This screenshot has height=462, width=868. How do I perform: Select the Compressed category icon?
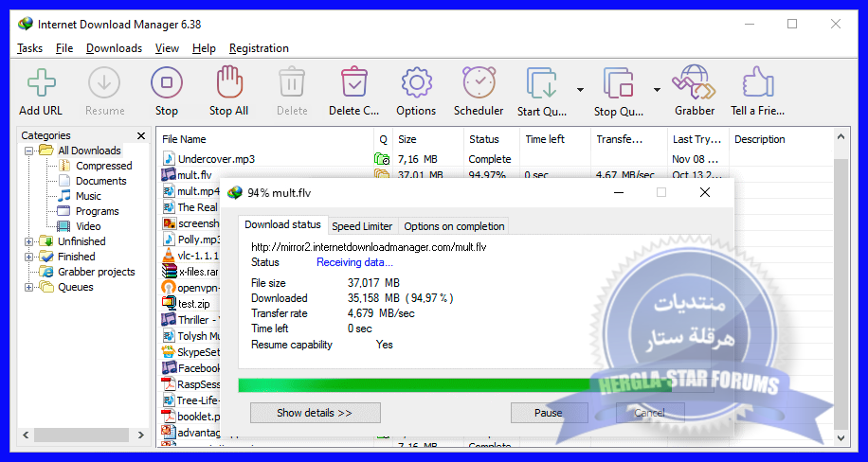(64, 166)
